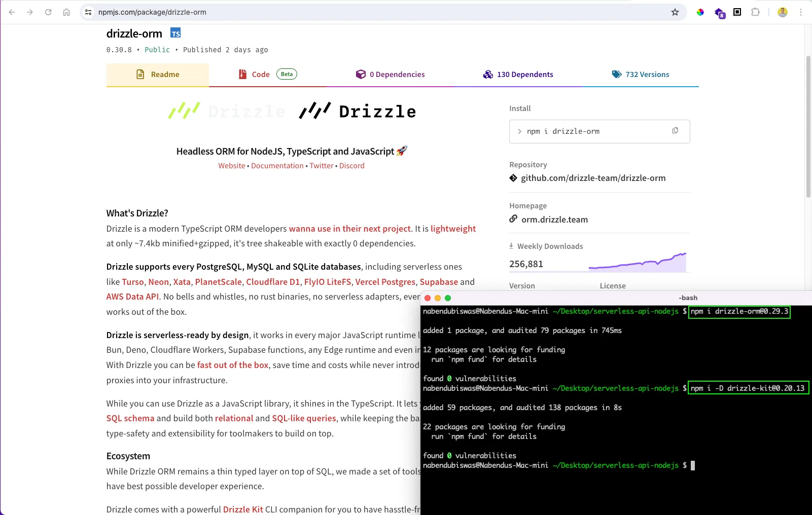Open the Turso link
812x515 pixels.
pyautogui.click(x=133, y=282)
